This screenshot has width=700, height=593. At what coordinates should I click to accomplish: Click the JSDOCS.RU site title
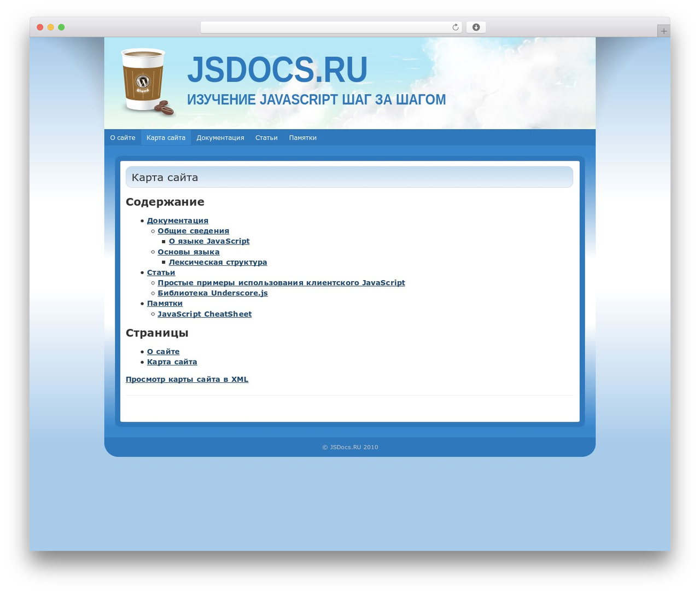277,69
